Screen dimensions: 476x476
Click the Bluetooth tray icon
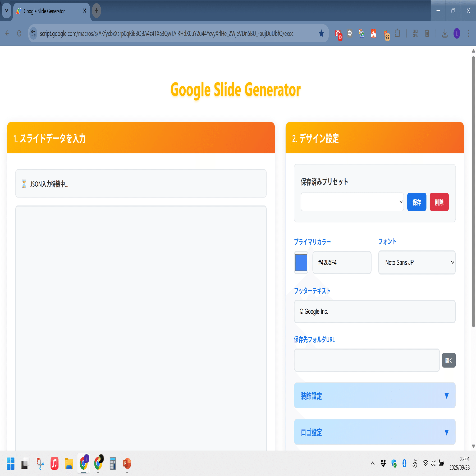[x=404, y=463]
